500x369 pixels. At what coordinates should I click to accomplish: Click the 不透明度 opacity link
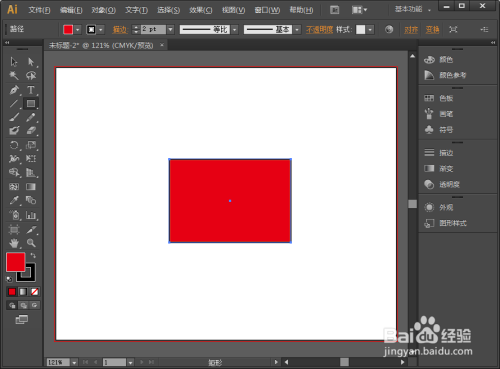pyautogui.click(x=319, y=30)
